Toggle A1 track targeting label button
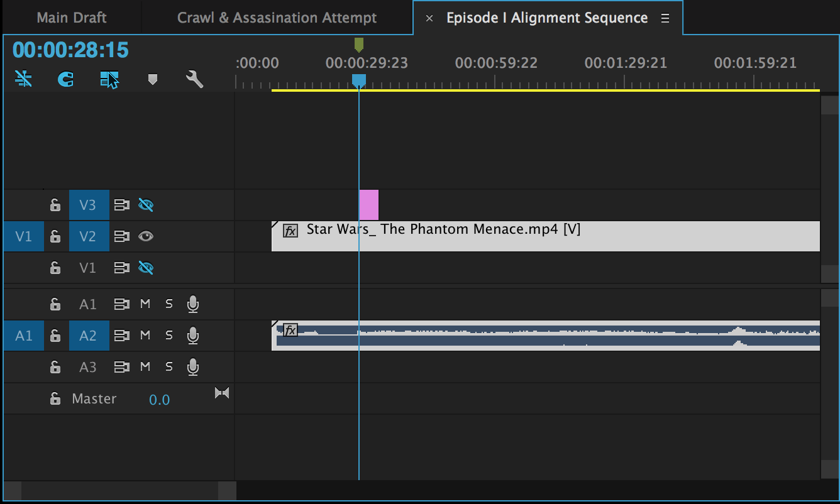This screenshot has height=504, width=840. [89, 304]
